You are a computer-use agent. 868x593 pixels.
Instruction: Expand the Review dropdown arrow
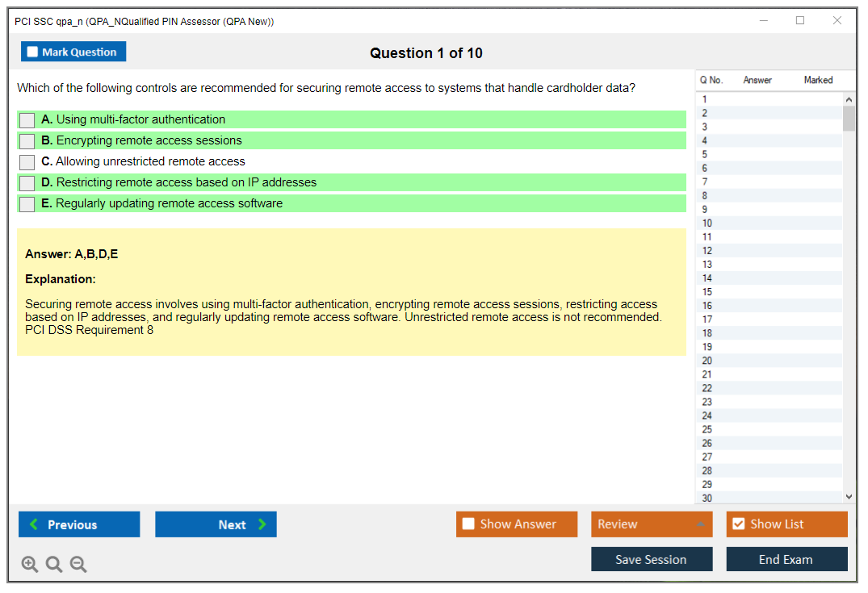tap(700, 524)
